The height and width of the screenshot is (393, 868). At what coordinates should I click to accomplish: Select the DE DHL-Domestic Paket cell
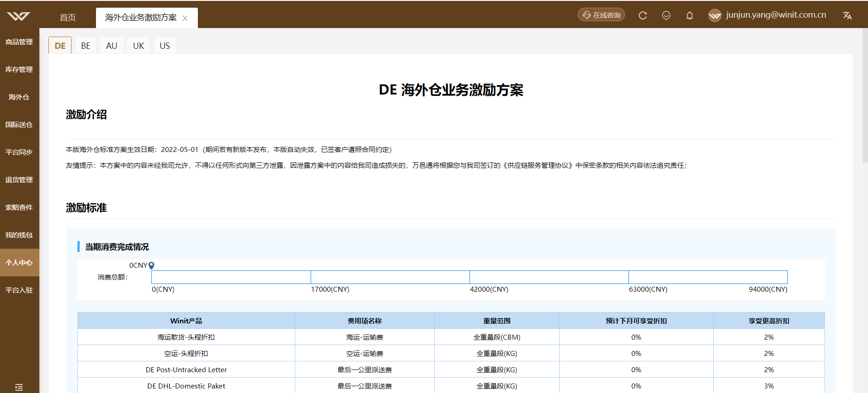[186, 386]
